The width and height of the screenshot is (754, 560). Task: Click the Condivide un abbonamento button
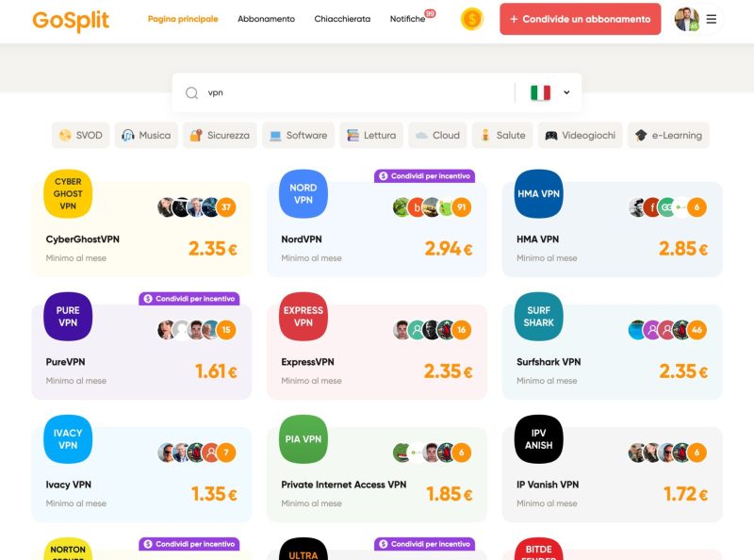click(580, 19)
